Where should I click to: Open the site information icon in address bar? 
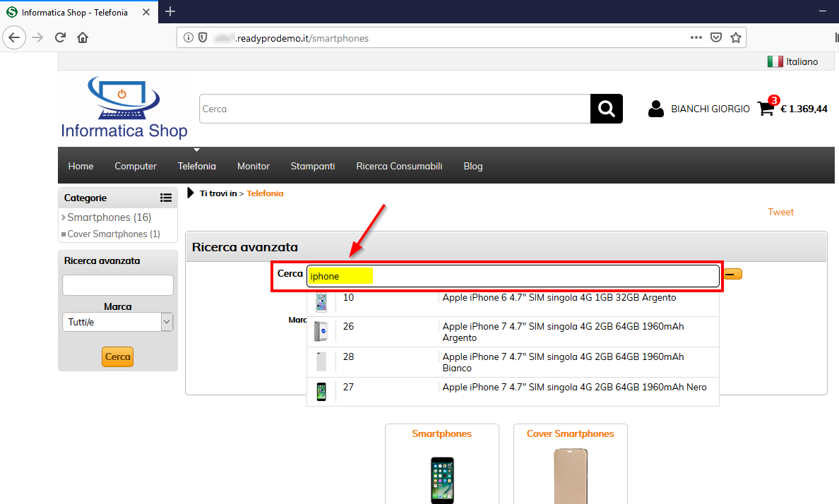(189, 37)
